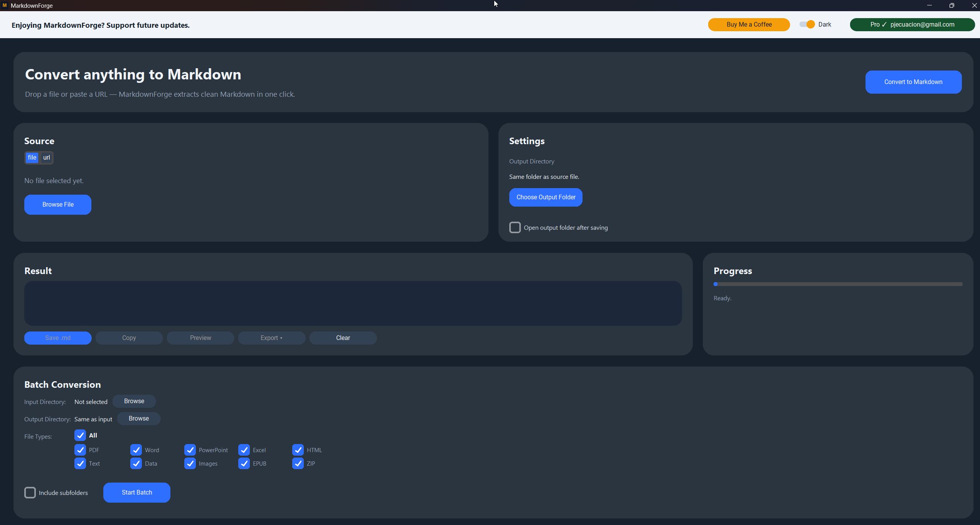This screenshot has width=980, height=525.
Task: Open the Preview of the result
Action: coord(200,338)
